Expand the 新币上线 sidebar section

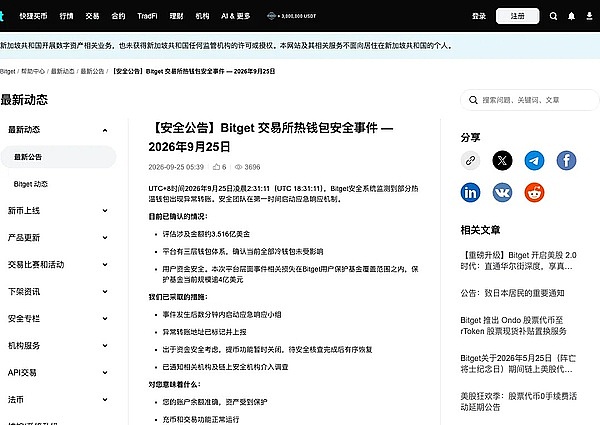click(105, 210)
